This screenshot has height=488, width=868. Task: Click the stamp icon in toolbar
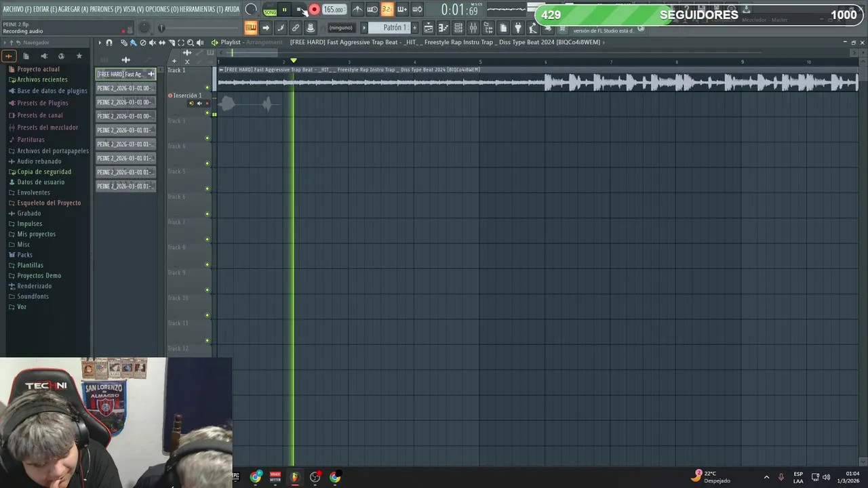coord(311,28)
